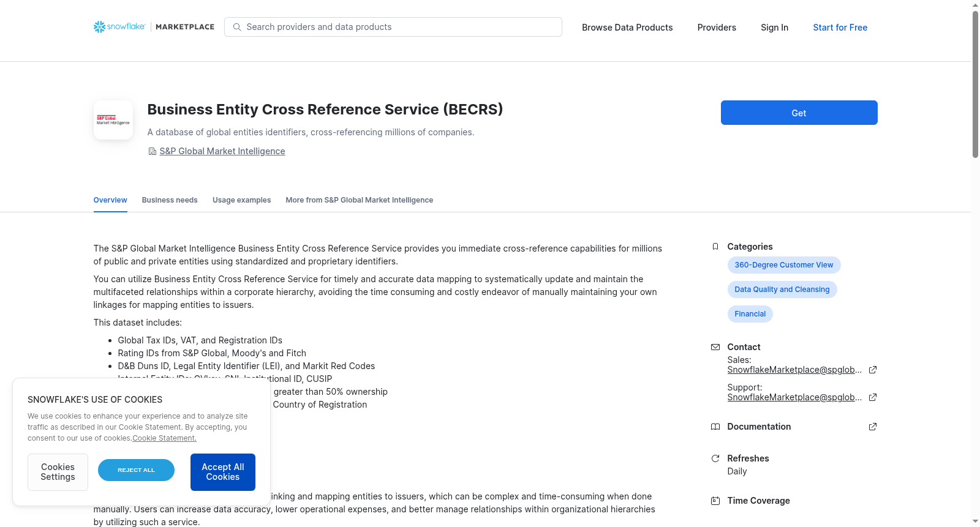Click the Refreshes cycle icon
The image size is (980, 527).
click(x=715, y=458)
